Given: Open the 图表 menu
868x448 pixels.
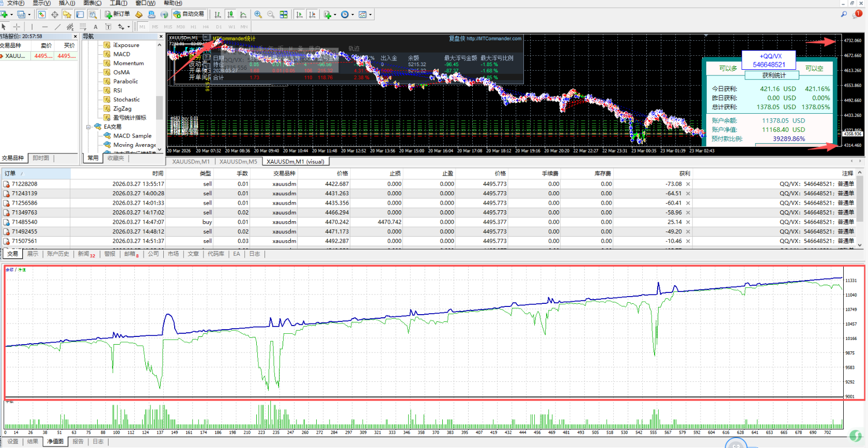Looking at the screenshot, I should 92,3.
